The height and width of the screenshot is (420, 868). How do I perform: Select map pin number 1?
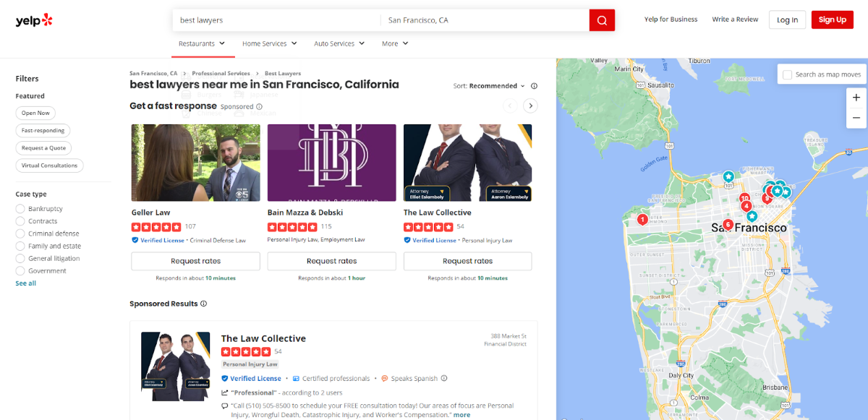pos(642,219)
